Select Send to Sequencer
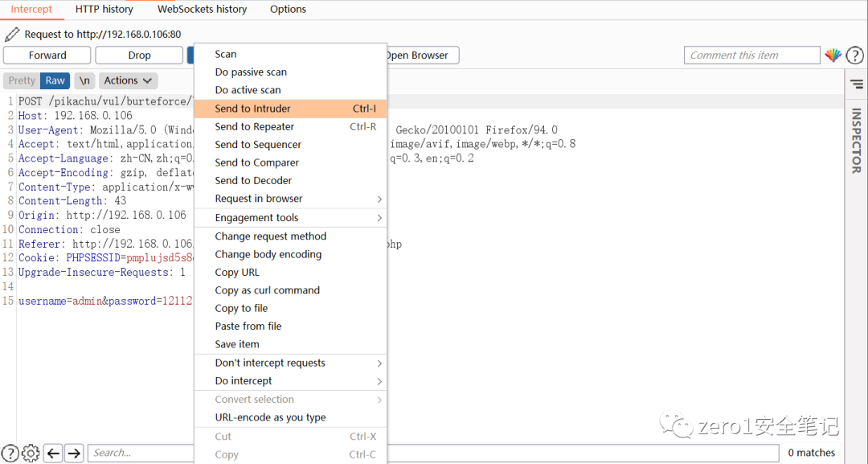 click(x=290, y=145)
